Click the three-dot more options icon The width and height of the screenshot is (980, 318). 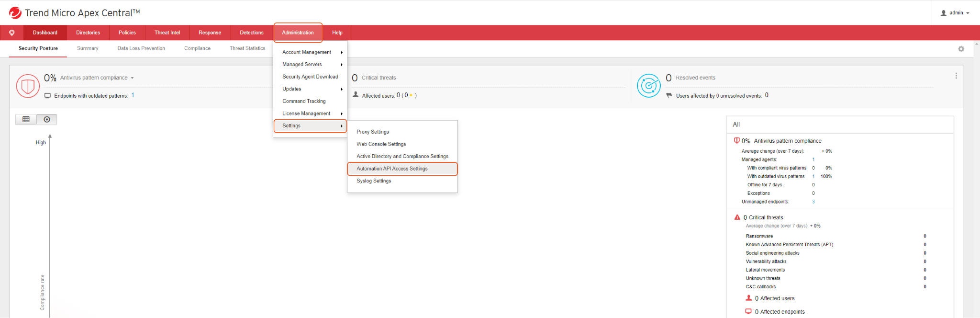click(x=956, y=76)
